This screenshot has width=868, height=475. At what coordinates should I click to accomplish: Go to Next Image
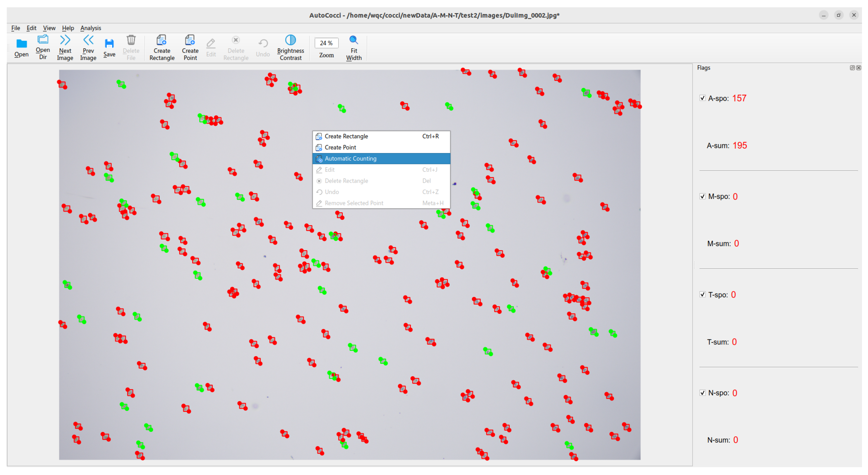click(65, 41)
